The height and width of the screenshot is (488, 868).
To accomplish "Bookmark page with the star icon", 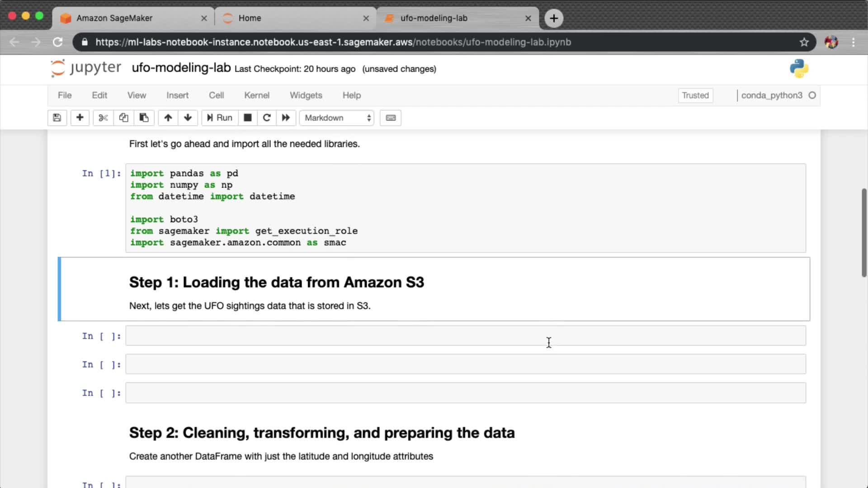I will tap(804, 42).
